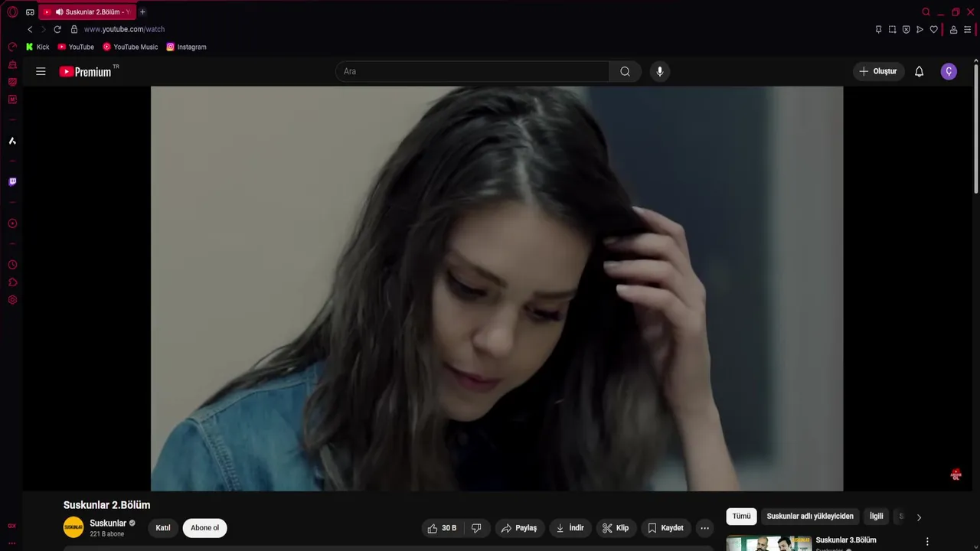Click the Paylaş share button
The width and height of the screenshot is (980, 551).
519,528
